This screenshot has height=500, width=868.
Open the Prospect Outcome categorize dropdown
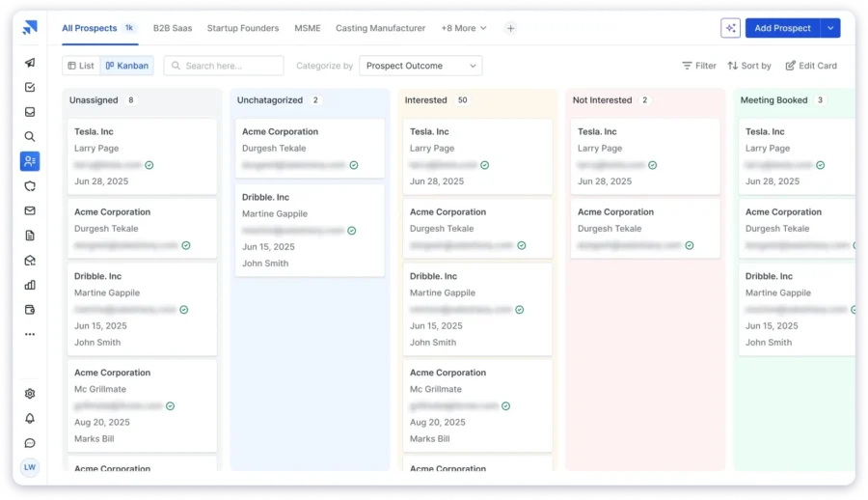pos(420,66)
